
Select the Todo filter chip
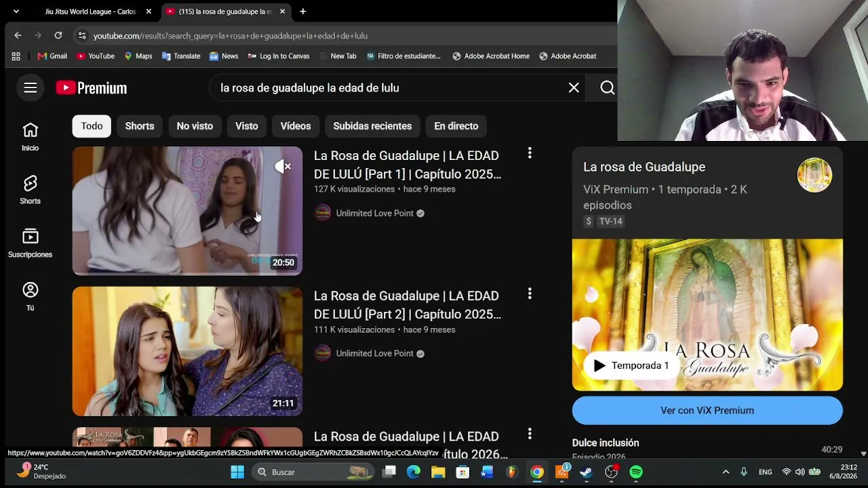click(x=92, y=126)
